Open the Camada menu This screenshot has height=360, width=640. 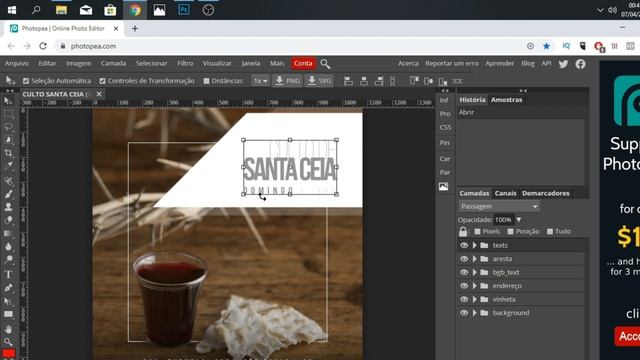[x=113, y=63]
